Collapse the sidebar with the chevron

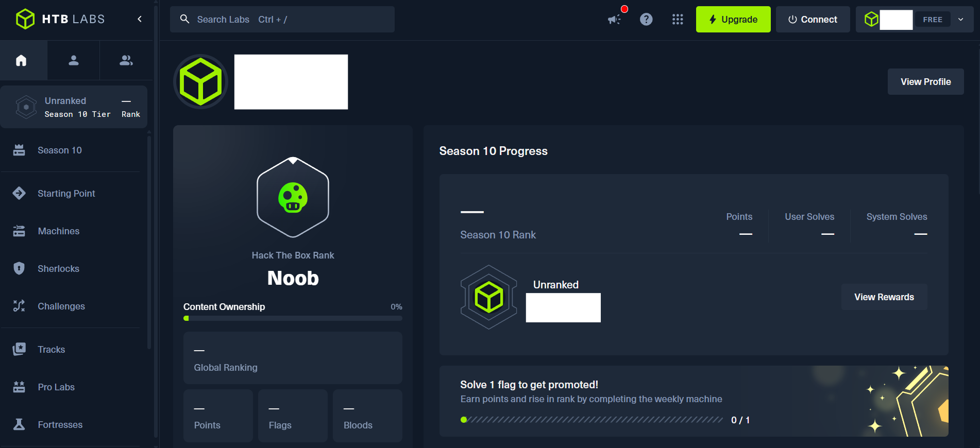coord(140,19)
